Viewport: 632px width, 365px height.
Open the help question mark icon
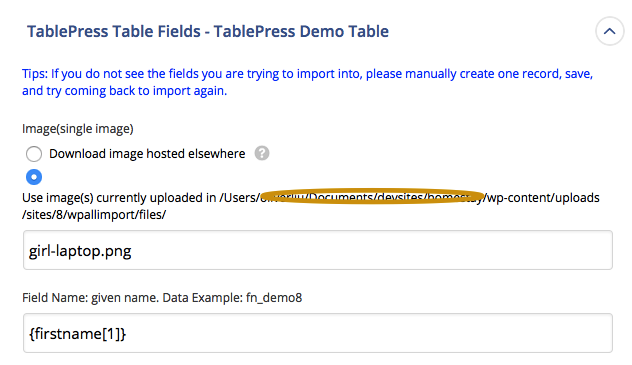262,153
